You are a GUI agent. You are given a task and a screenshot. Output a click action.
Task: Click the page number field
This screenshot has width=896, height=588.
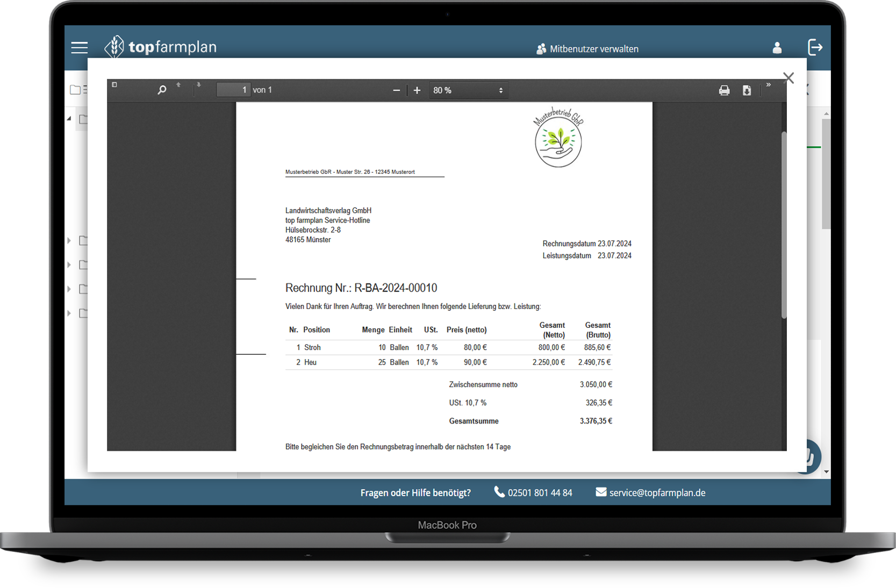coord(233,90)
